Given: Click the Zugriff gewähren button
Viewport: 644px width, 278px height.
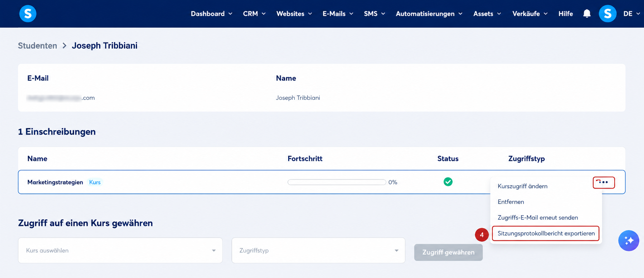Looking at the screenshot, I should 448,252.
